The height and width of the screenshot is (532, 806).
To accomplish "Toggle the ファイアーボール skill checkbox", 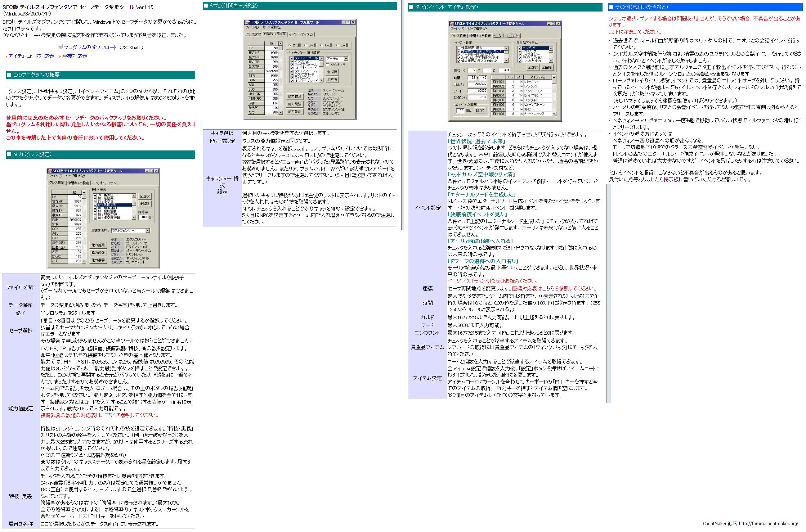I will (292, 58).
